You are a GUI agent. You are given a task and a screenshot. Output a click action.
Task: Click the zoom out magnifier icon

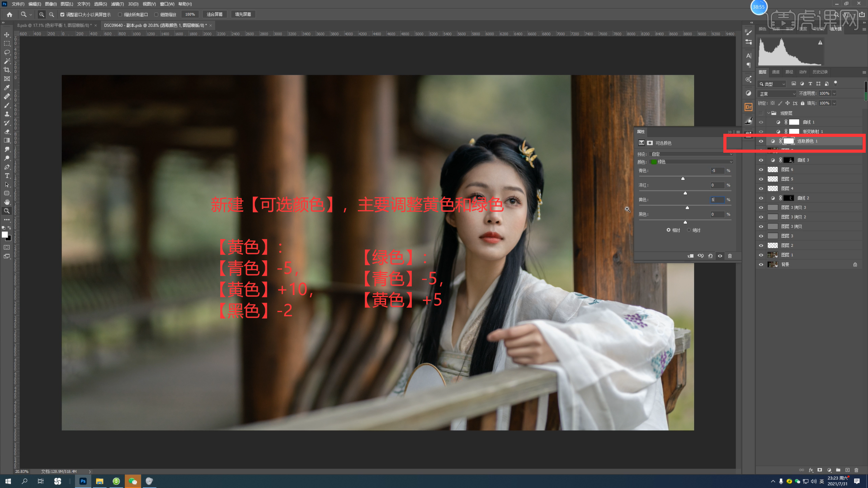click(x=52, y=14)
